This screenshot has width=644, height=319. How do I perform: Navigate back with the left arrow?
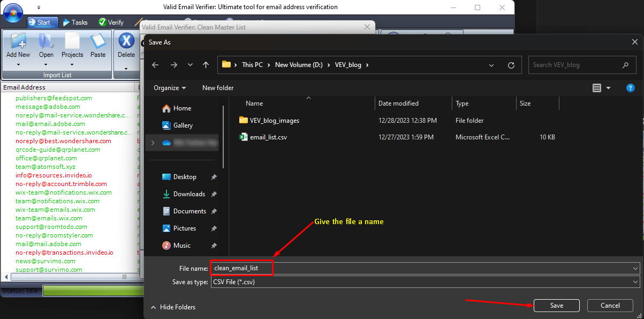click(x=155, y=65)
